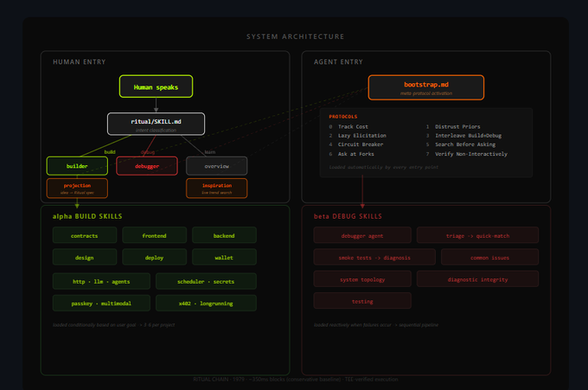Click the AGENT ENTRY label
Image resolution: width=588 pixels, height=390 pixels.
338,62
